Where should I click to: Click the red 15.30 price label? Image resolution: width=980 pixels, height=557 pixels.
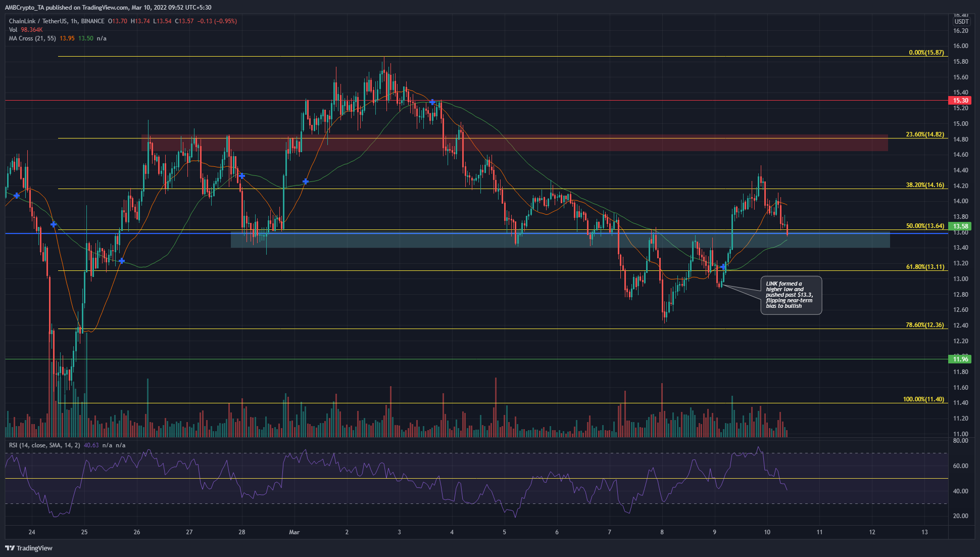[961, 101]
